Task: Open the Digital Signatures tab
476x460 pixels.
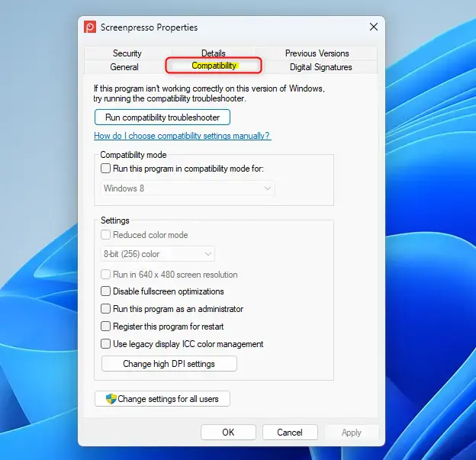Action: point(321,67)
